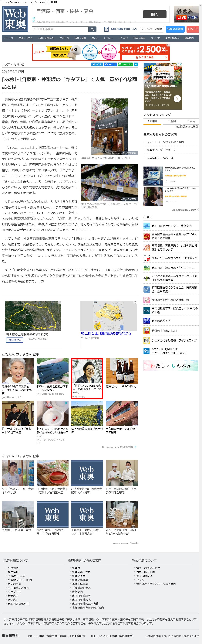202x644 pixels.
Task: Share the article via the Tweet button
Action: tap(97, 64)
